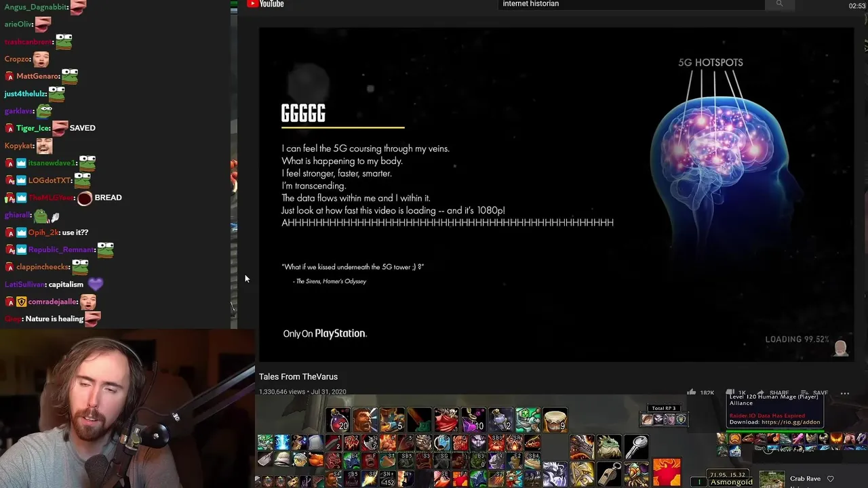Click chat username ghiarall

(16, 215)
